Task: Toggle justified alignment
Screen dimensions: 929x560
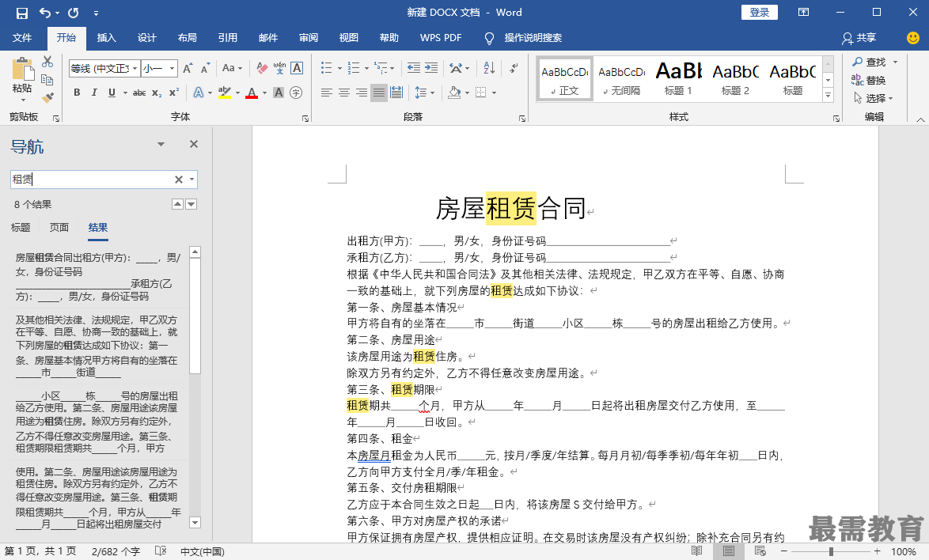Action: (x=378, y=93)
